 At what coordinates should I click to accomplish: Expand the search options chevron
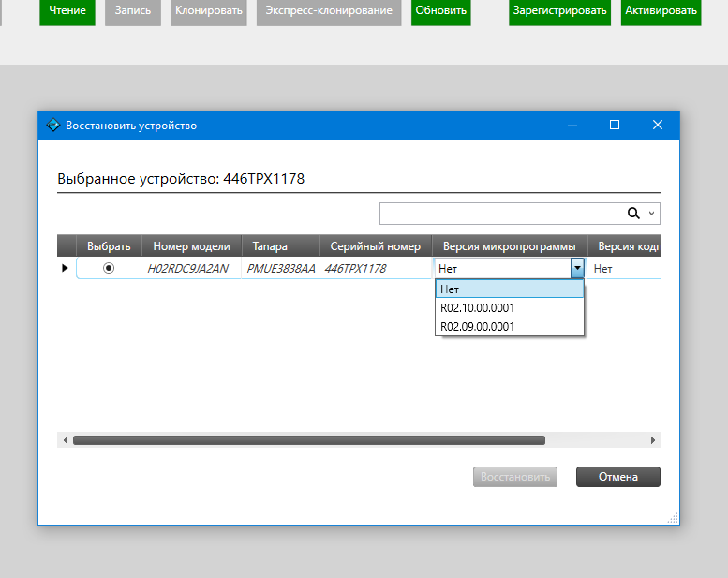coord(652,214)
